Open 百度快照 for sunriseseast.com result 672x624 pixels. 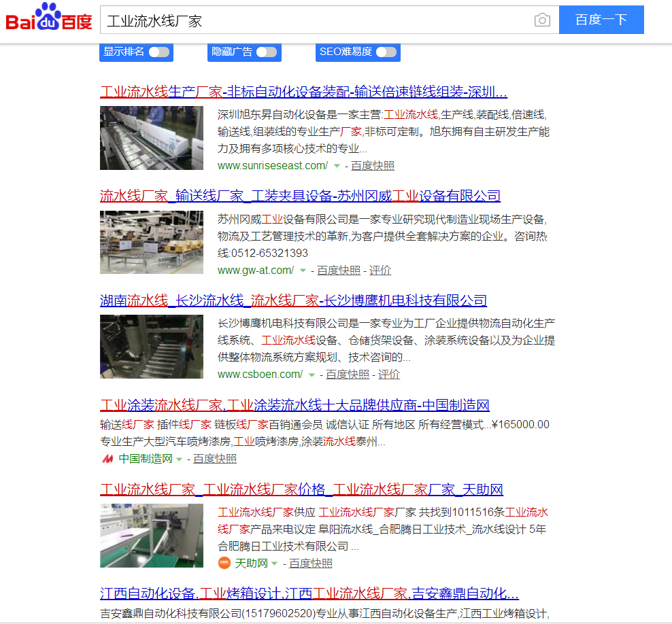click(373, 166)
